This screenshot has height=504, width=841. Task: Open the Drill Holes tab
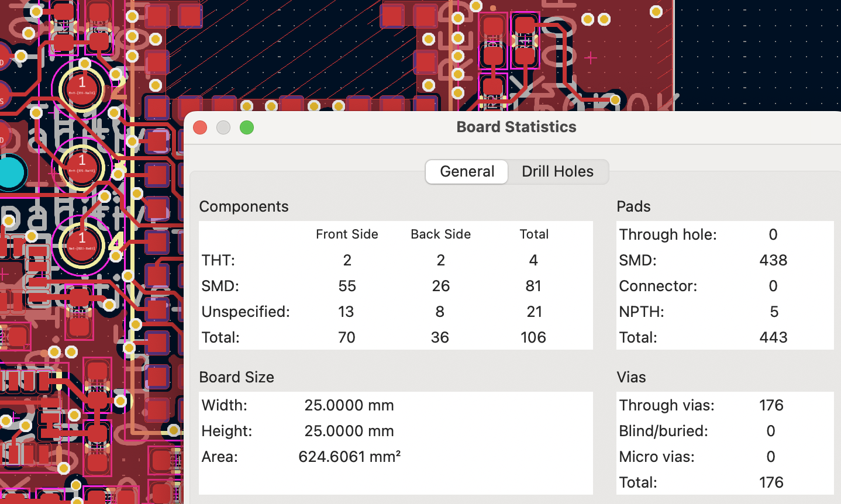(x=557, y=171)
